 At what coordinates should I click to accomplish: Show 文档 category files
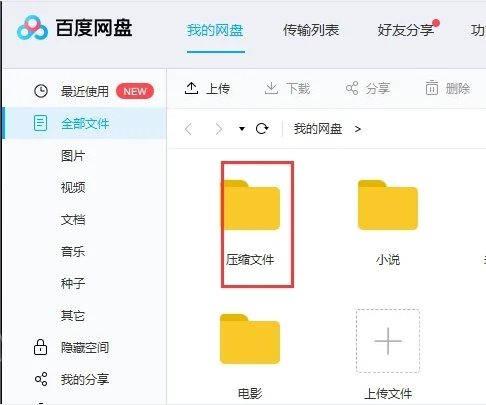[x=73, y=219]
